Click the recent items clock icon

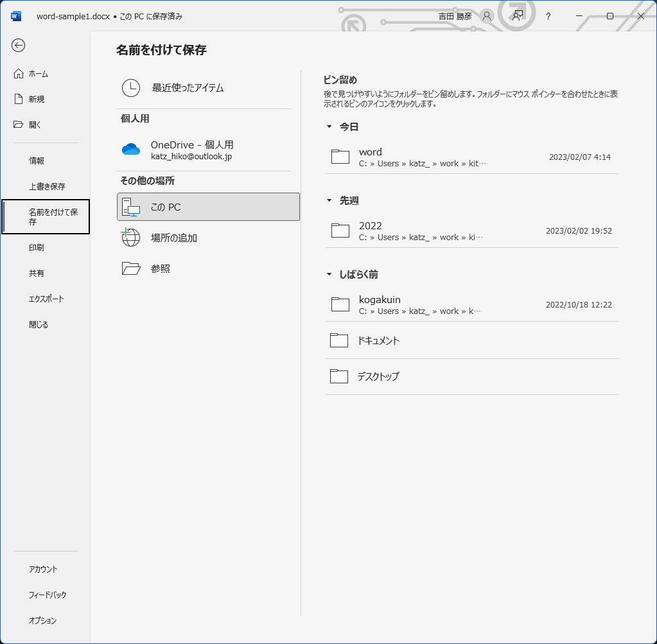pyautogui.click(x=131, y=88)
